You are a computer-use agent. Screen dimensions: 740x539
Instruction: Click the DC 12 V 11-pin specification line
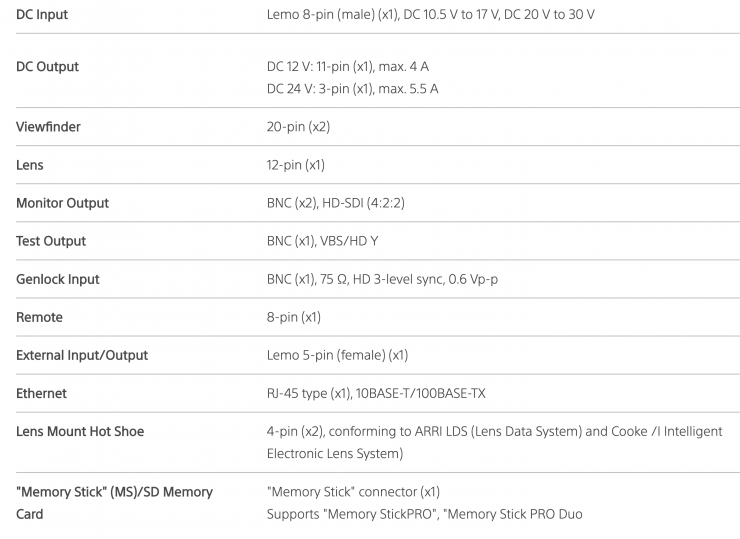point(348,66)
